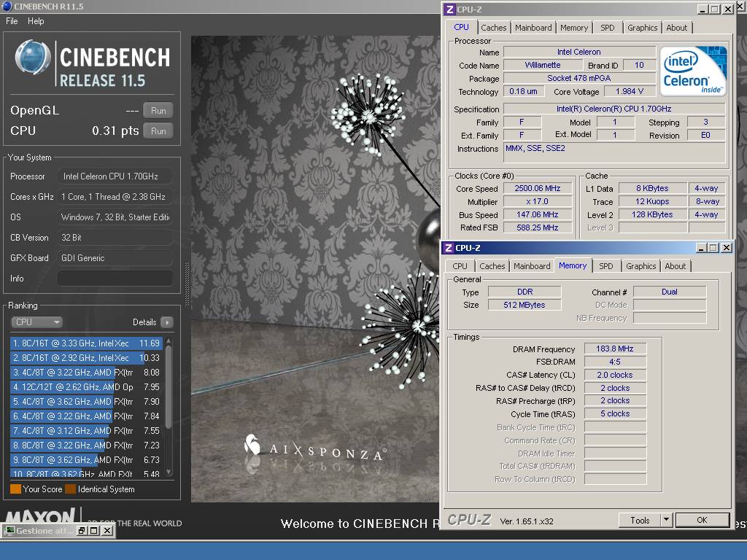Open the CPU ranking type dropdown
The image size is (747, 560).
[x=36, y=322]
